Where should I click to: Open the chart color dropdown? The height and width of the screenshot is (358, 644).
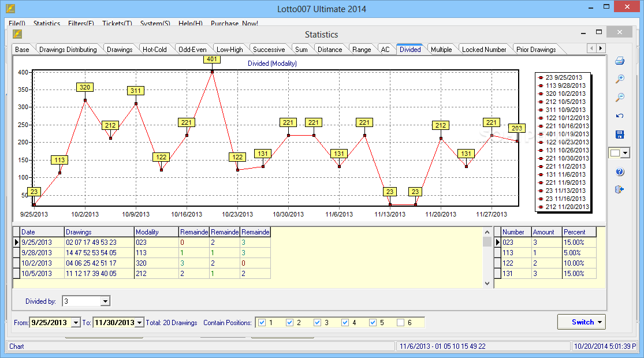(x=625, y=153)
